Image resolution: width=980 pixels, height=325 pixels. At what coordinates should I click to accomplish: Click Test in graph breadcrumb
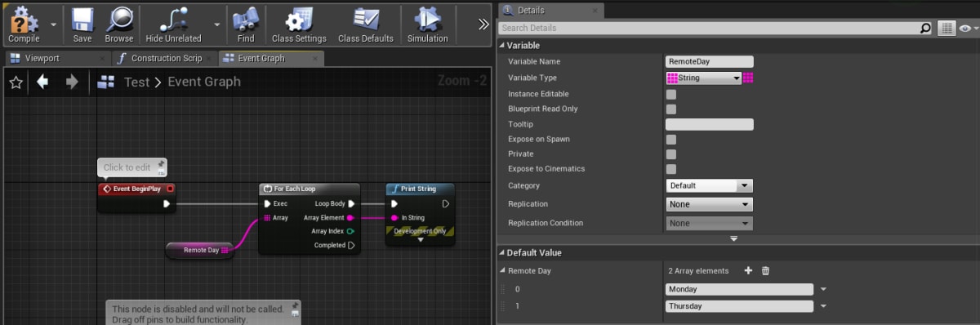(x=136, y=82)
